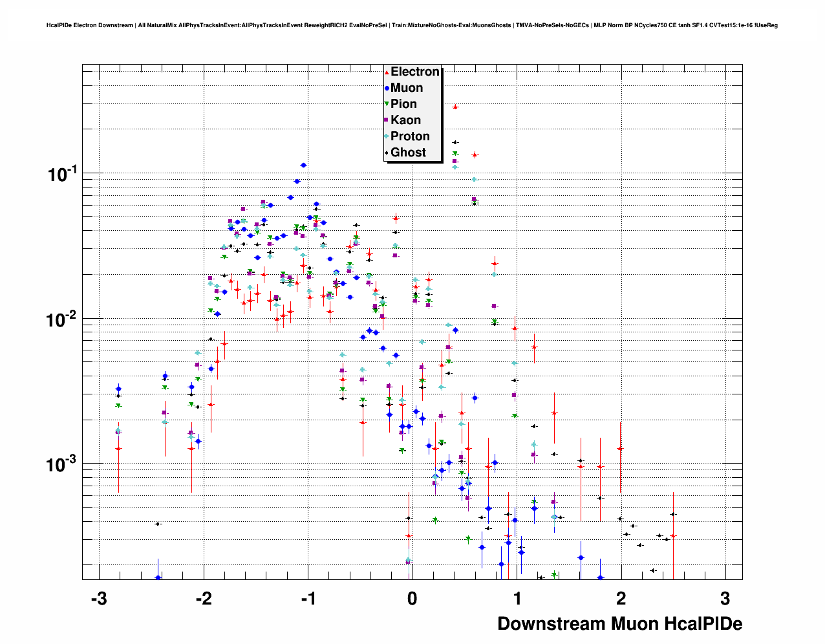
Task: Click the x-axis label 0
Action: (412, 598)
